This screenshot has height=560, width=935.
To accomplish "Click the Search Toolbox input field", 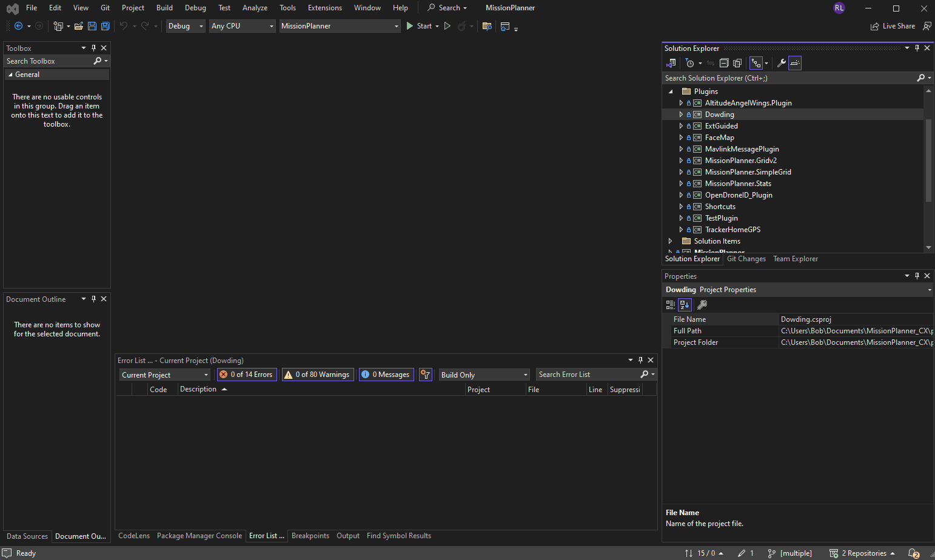I will [47, 61].
